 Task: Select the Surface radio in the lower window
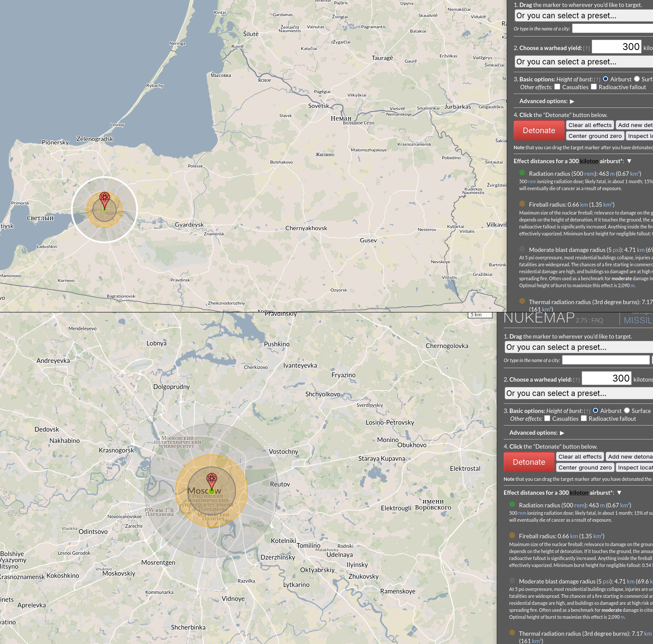[x=627, y=410]
